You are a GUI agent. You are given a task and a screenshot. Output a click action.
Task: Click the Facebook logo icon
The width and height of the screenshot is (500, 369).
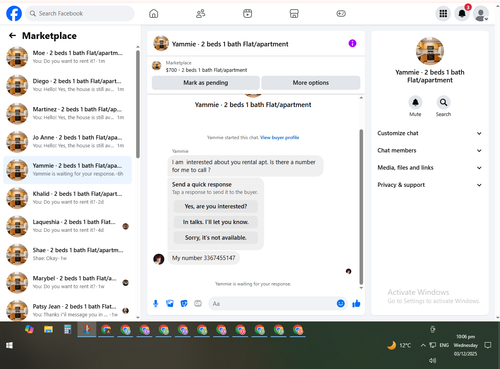click(14, 14)
